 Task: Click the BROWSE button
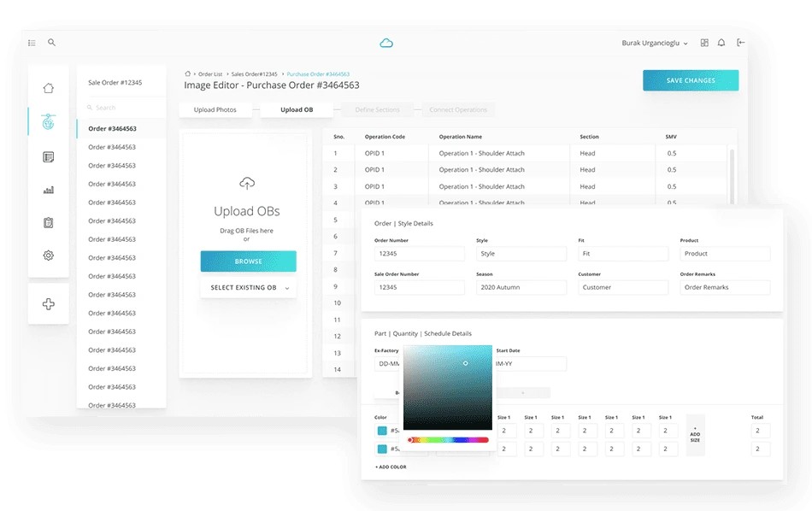249,261
